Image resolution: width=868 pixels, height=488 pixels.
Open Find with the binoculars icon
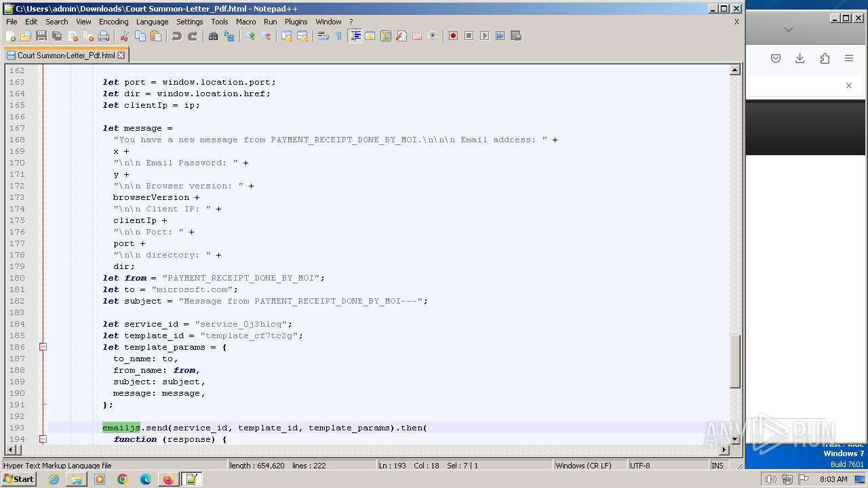click(x=213, y=36)
